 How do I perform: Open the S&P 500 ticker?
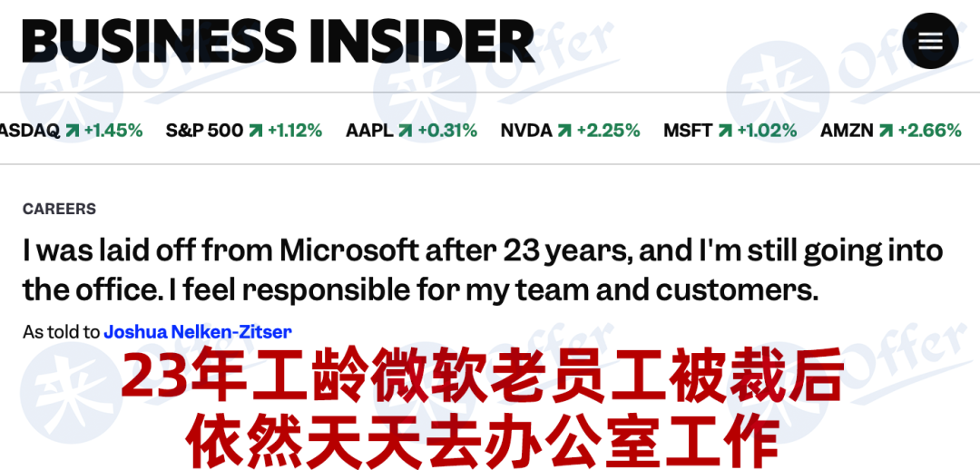click(x=244, y=131)
